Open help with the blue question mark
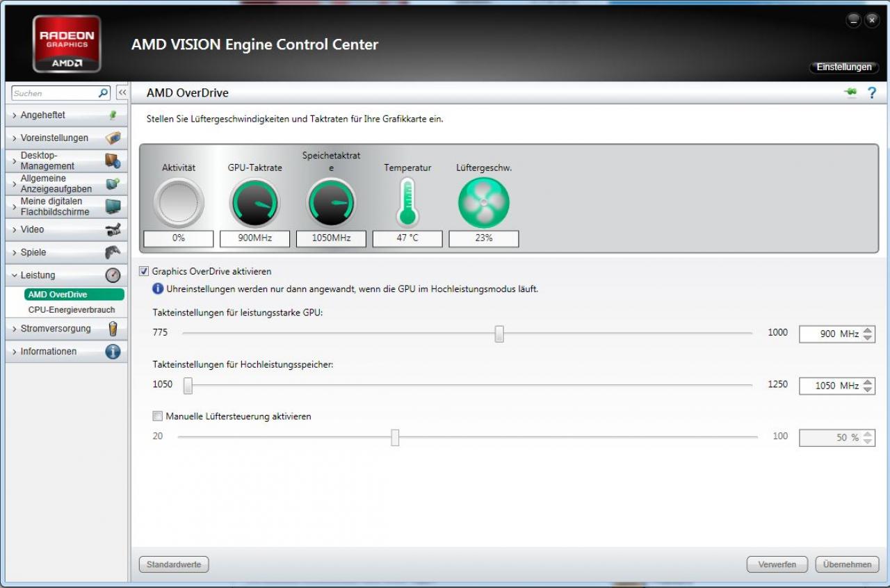Screen dimensions: 890x588 (x=872, y=92)
